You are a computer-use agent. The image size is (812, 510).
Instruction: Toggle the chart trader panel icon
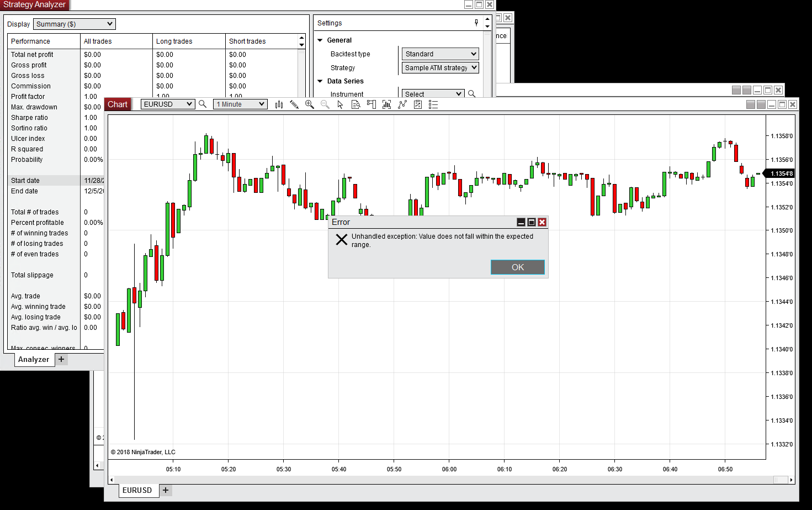click(x=371, y=104)
